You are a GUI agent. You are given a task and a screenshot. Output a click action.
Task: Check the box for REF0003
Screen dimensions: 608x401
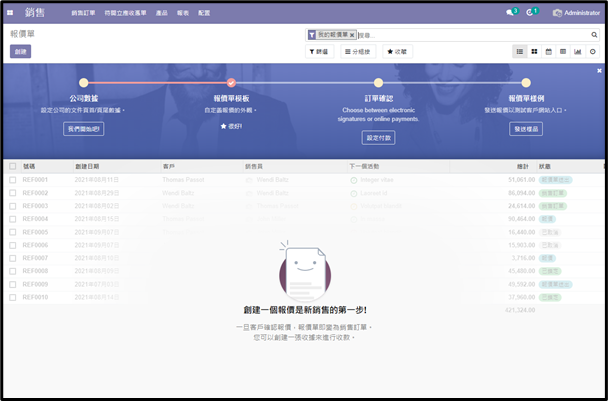coord(13,206)
